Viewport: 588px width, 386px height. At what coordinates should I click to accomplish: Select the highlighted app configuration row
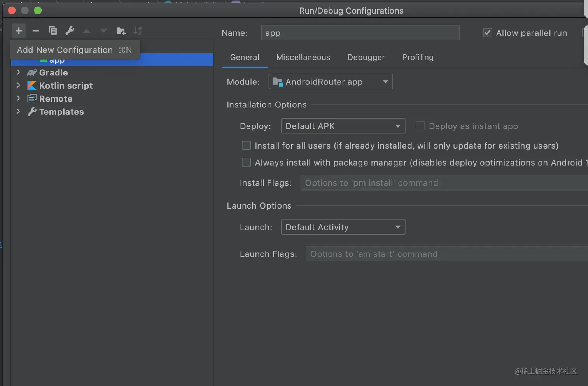coord(112,59)
